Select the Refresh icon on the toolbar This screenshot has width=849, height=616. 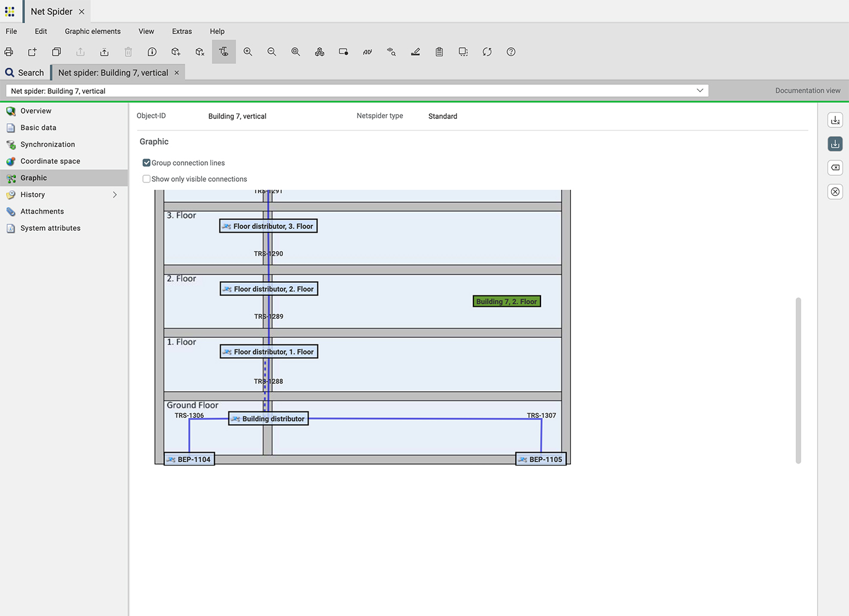[487, 51]
